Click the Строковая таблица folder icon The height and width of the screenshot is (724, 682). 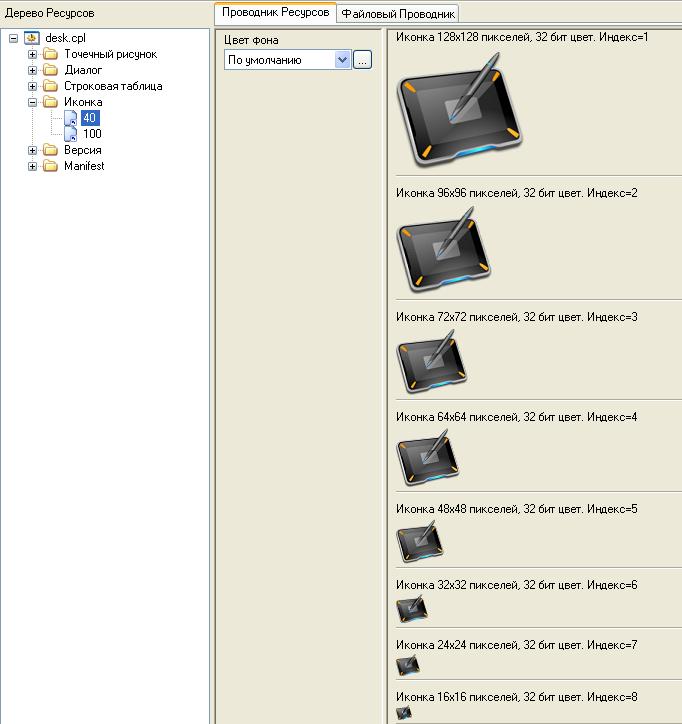pyautogui.click(x=50, y=86)
